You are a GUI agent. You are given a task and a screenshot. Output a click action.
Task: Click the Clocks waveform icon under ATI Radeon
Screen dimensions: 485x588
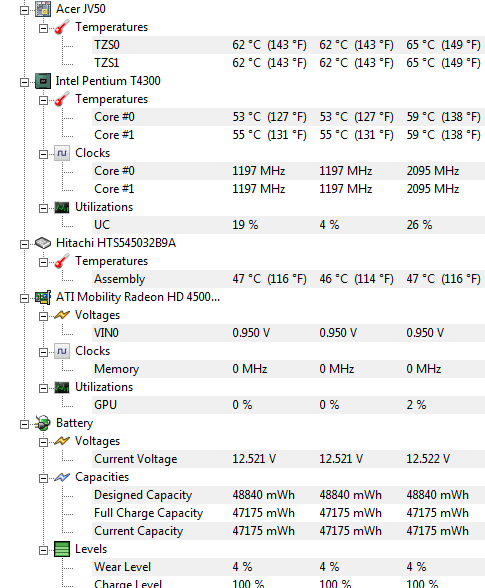click(x=62, y=351)
